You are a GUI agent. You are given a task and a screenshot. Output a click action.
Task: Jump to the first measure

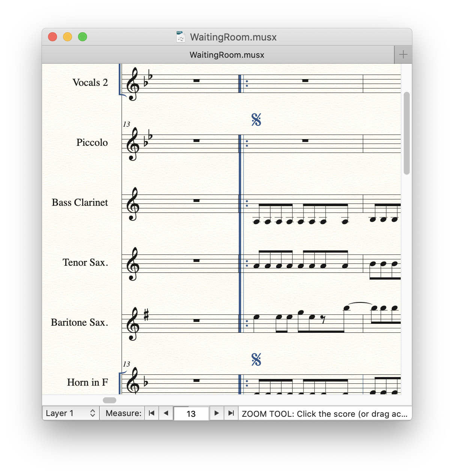click(152, 413)
